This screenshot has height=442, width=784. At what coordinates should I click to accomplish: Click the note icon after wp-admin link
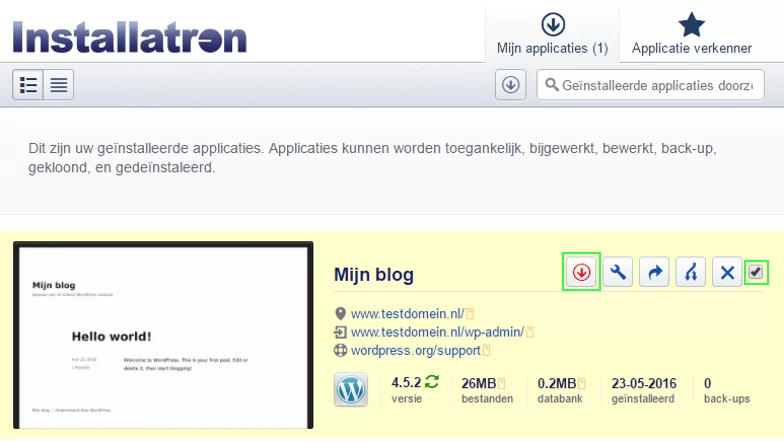point(530,332)
